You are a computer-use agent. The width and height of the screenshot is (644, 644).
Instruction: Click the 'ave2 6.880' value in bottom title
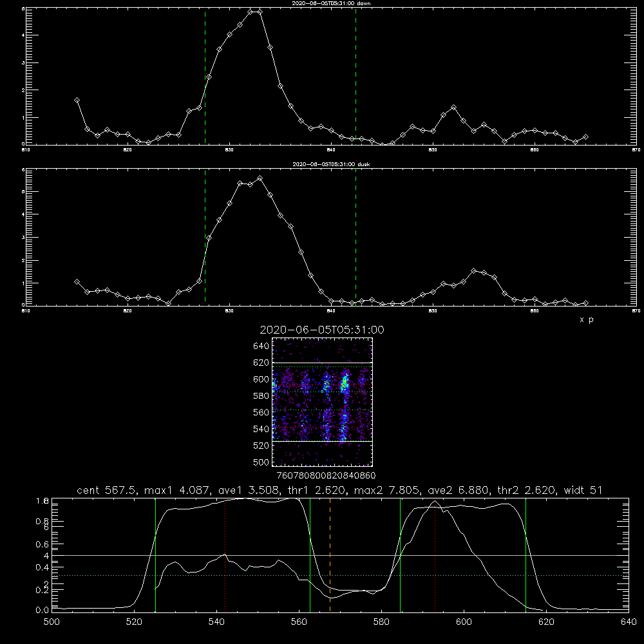459,490
